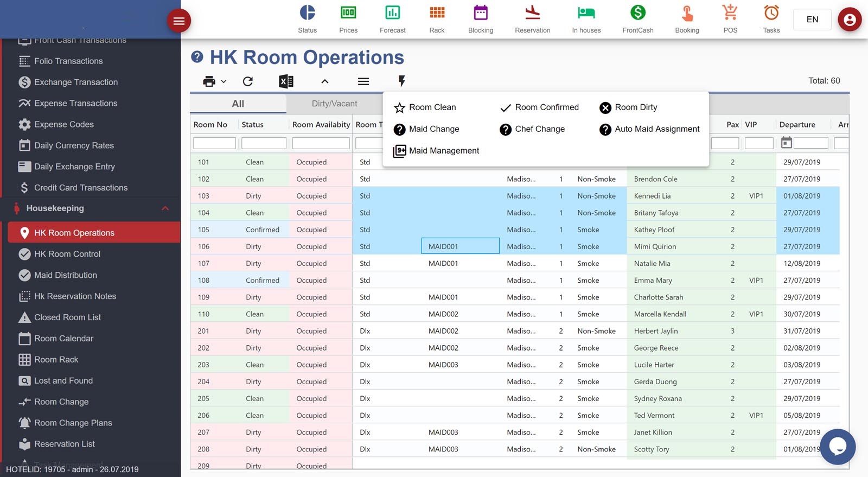The height and width of the screenshot is (477, 868).
Task: Sort by the Departure column header
Action: (x=797, y=125)
